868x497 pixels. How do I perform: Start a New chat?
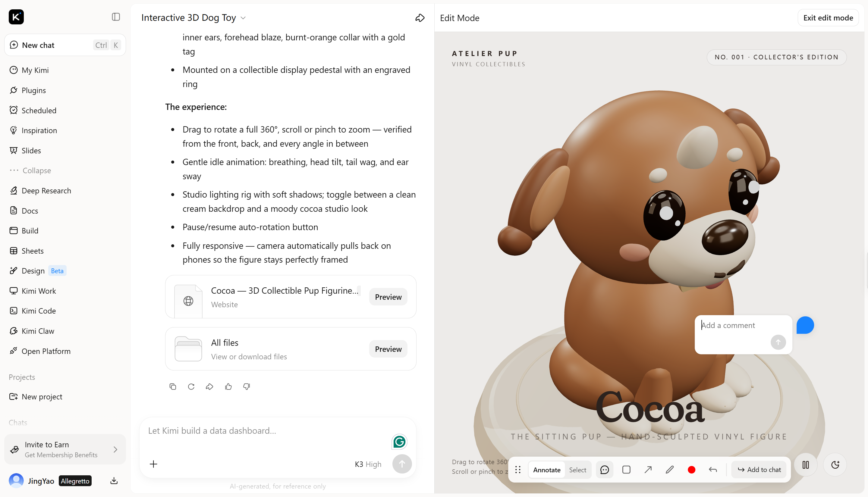(65, 45)
